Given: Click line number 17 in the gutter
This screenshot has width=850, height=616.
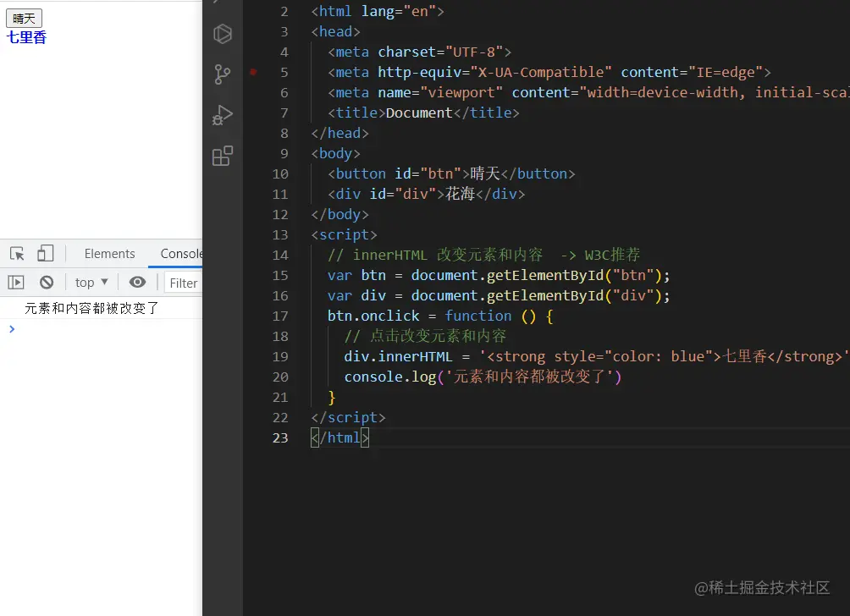Looking at the screenshot, I should [280, 316].
